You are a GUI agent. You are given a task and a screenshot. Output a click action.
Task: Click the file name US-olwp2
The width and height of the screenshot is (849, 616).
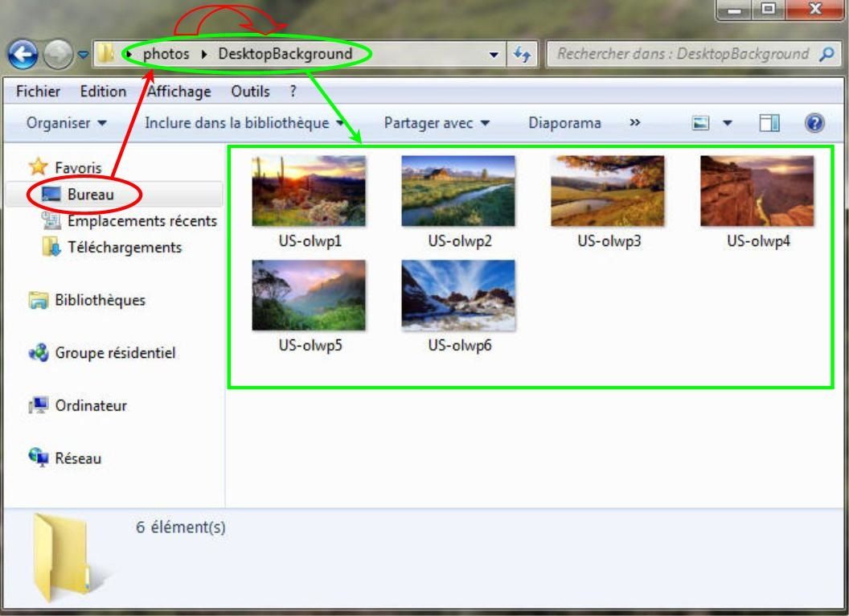point(460,240)
